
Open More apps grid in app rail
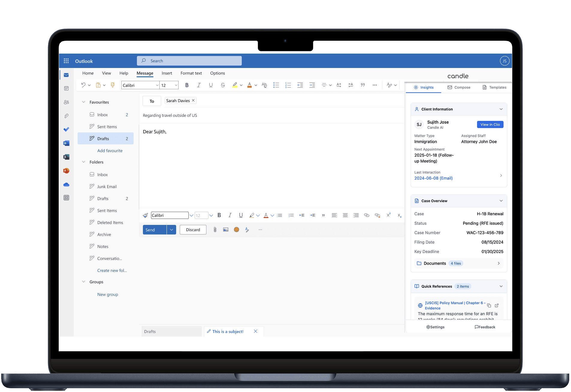tap(66, 198)
